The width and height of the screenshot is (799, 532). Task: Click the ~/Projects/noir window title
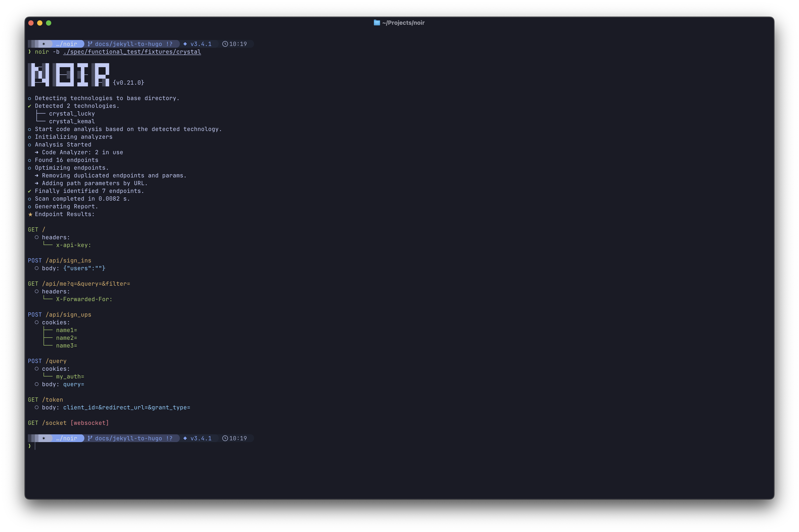click(403, 23)
